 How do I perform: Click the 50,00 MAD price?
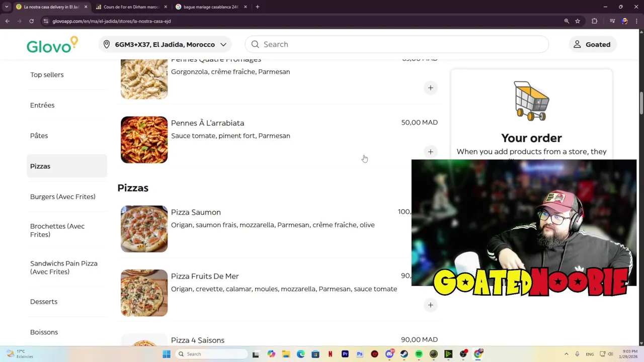[x=419, y=123]
